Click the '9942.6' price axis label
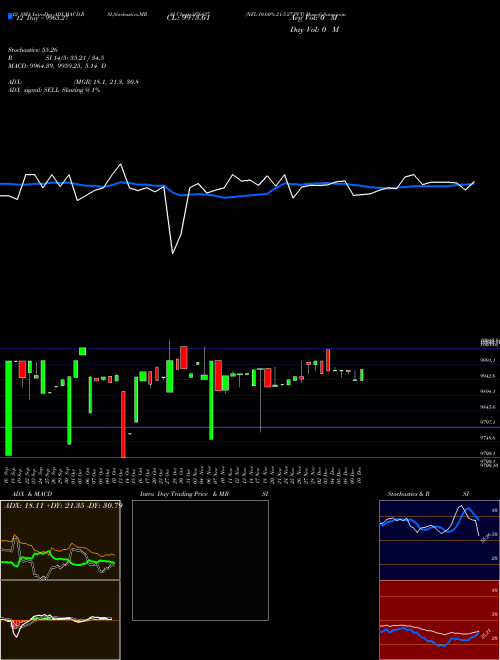Viewport: 500px width, 660px height. click(489, 376)
